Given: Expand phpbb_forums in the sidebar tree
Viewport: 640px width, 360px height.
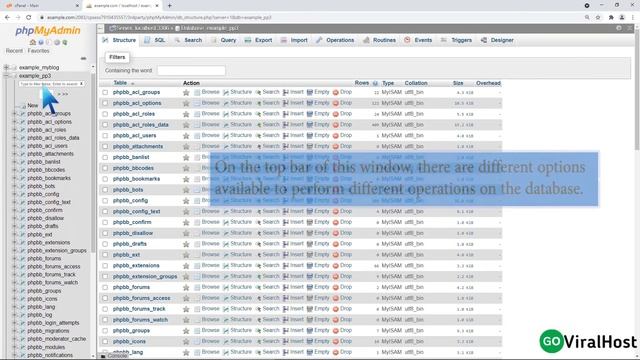Looking at the screenshot, I should (15, 258).
